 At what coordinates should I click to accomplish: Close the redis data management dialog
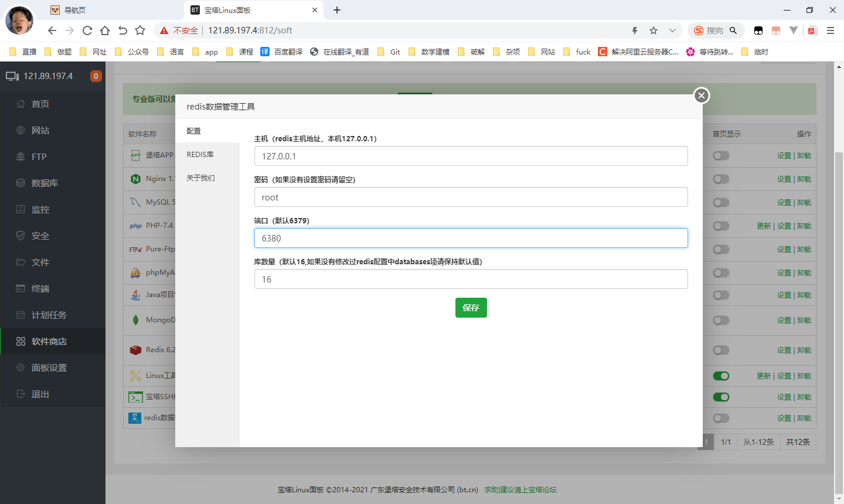click(x=702, y=96)
